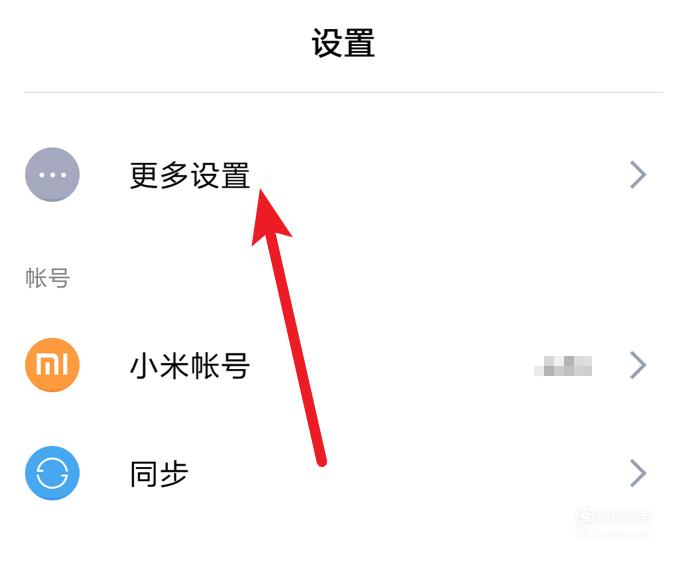Click empty space in the 更多设置 row
This screenshot has width=676, height=564.
pos(431,175)
